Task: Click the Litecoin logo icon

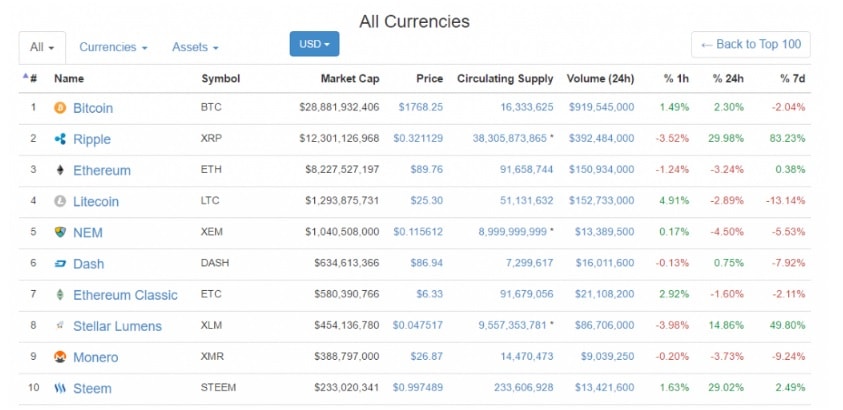Action: coord(60,201)
